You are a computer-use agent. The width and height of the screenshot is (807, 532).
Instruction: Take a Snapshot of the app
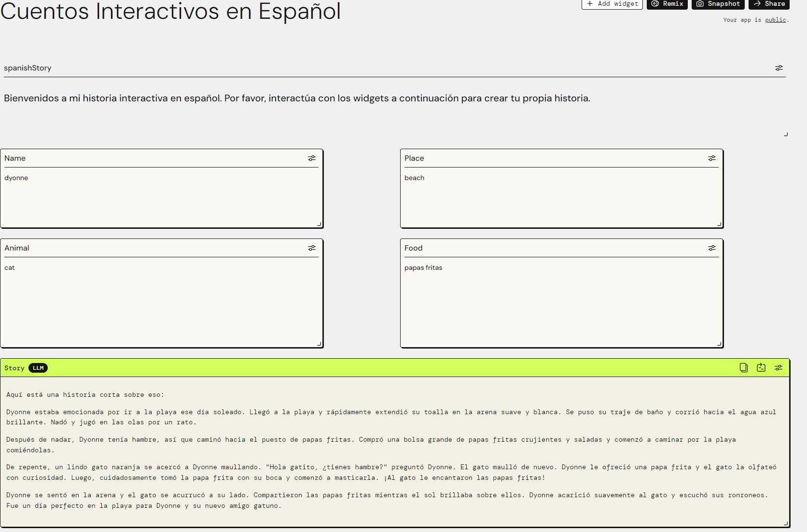pos(718,4)
